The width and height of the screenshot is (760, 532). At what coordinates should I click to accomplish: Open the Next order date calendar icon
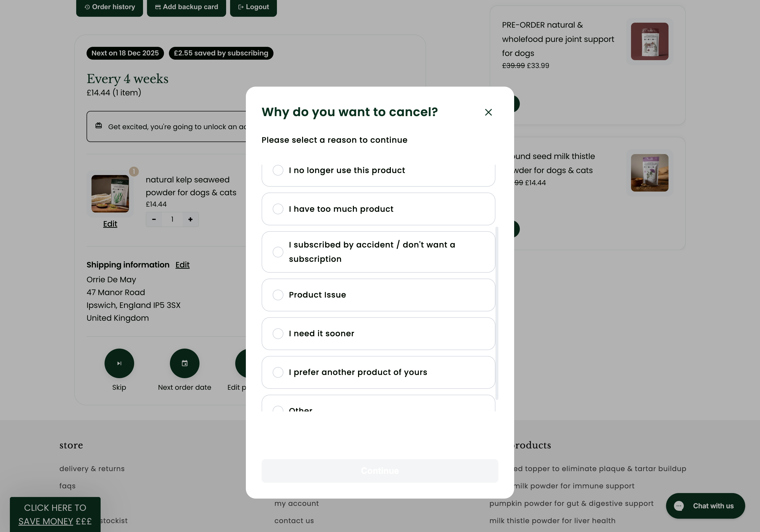(185, 363)
